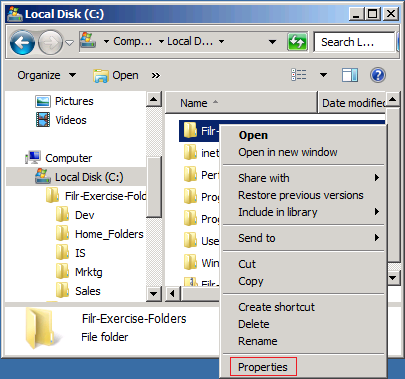Focus the Search L... input field
The image size is (405, 379).
[x=354, y=42]
